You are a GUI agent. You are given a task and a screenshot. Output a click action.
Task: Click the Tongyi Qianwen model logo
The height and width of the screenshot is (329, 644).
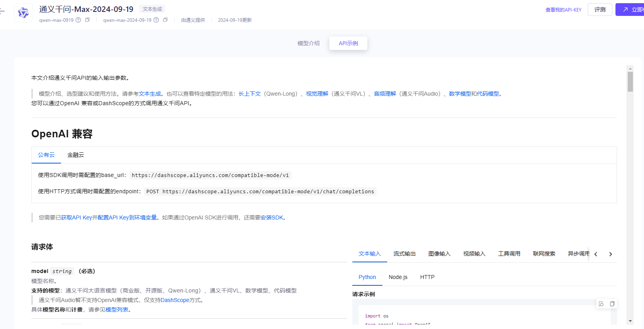tap(23, 13)
